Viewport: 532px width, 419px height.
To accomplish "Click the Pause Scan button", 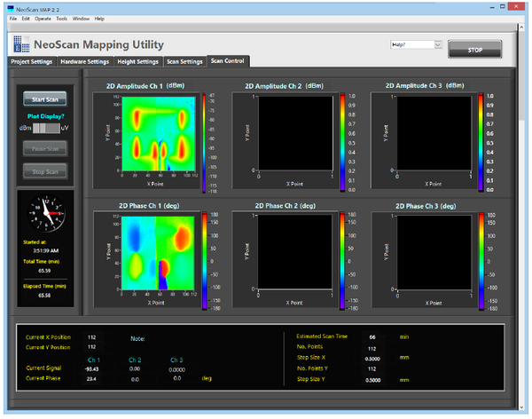I will pyautogui.click(x=44, y=149).
